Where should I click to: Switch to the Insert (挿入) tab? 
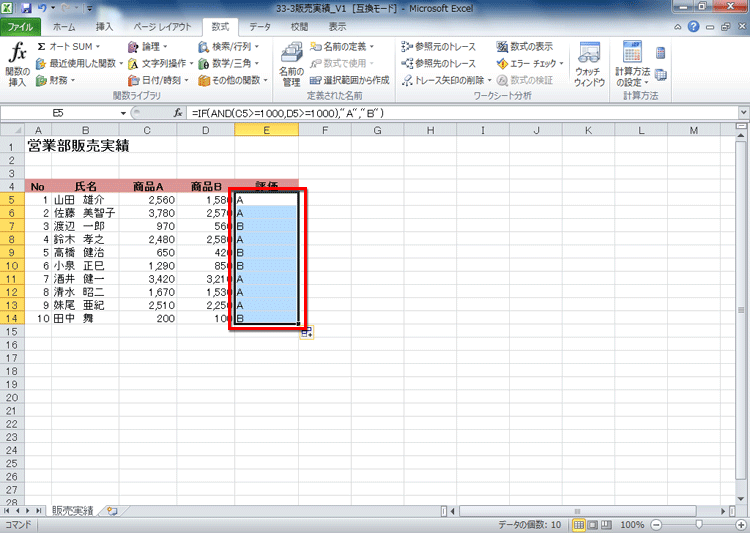(x=104, y=27)
